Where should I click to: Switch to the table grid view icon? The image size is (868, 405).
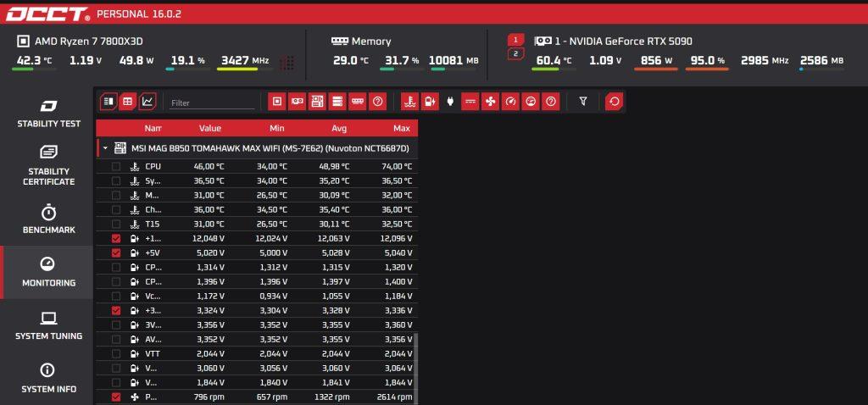coord(128,102)
